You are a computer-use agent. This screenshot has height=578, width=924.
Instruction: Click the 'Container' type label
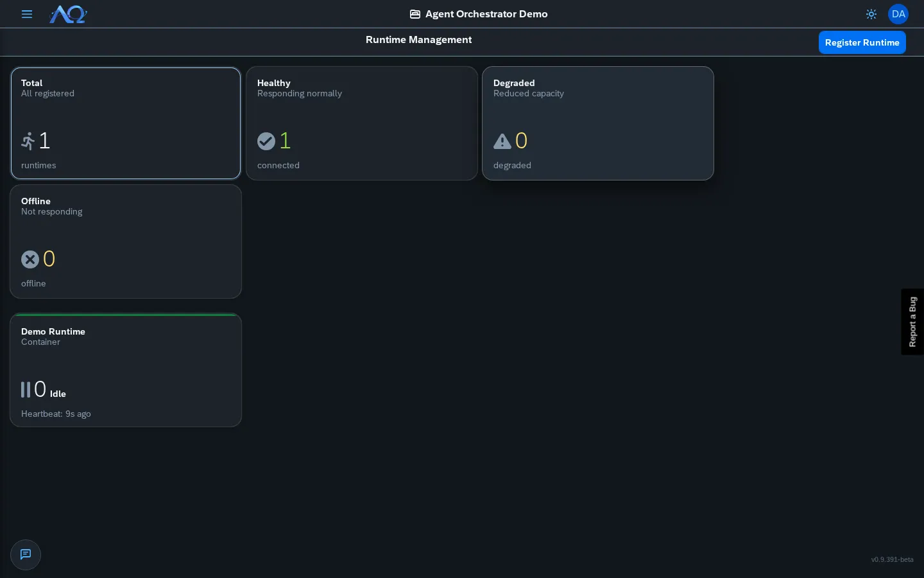click(x=40, y=342)
